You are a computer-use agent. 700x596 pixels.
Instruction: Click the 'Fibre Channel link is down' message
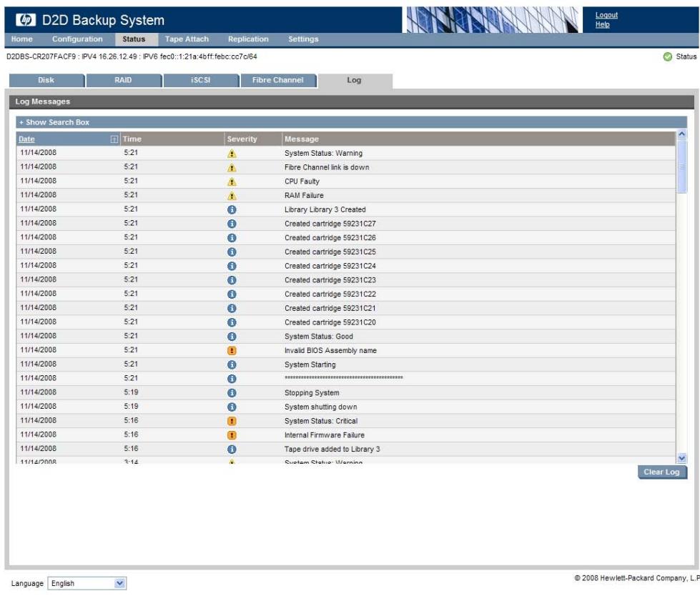327,167
